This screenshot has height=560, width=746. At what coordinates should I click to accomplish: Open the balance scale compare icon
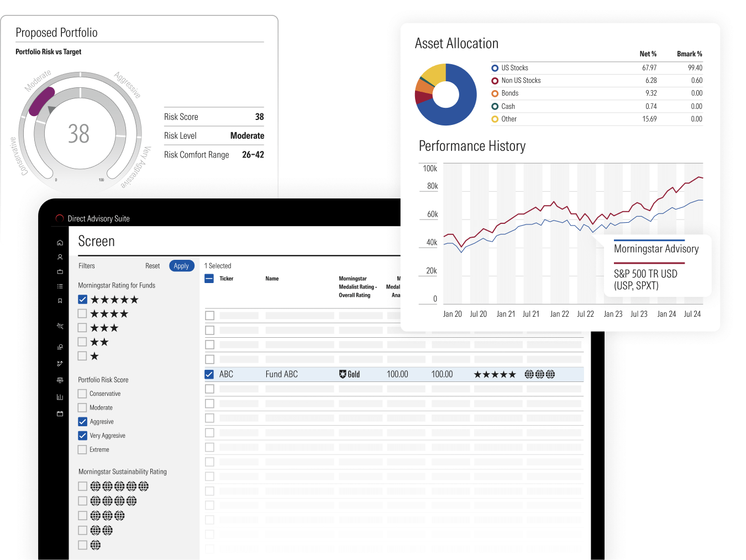click(x=60, y=380)
